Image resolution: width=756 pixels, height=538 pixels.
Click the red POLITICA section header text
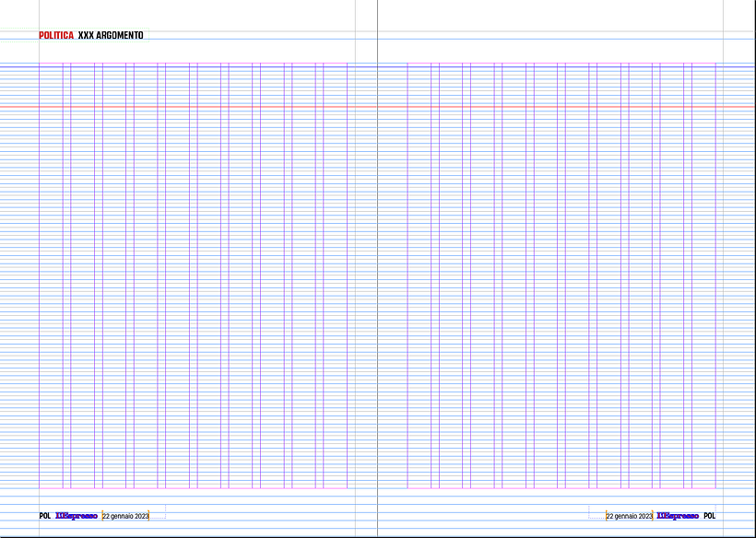click(56, 35)
